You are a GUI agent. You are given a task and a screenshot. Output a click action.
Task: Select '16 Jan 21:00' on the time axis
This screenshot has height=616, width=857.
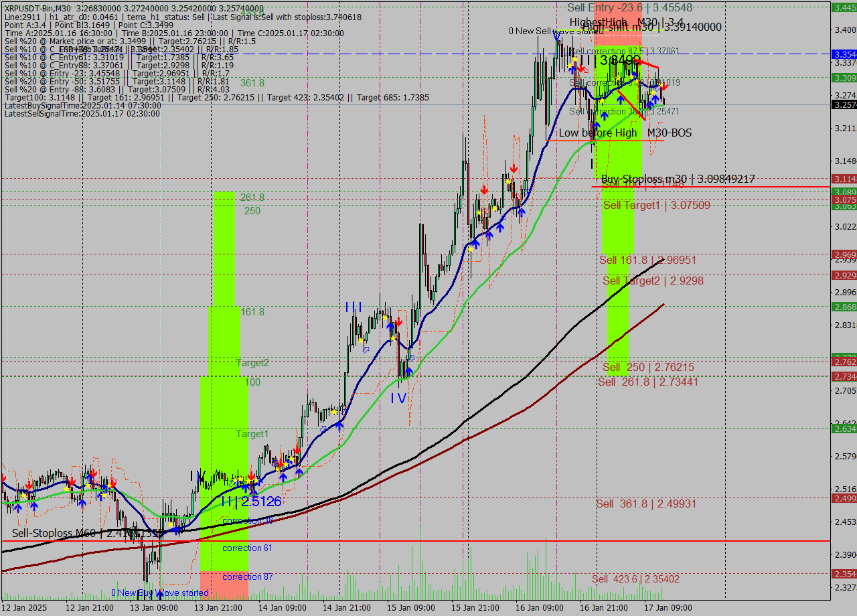pyautogui.click(x=604, y=608)
